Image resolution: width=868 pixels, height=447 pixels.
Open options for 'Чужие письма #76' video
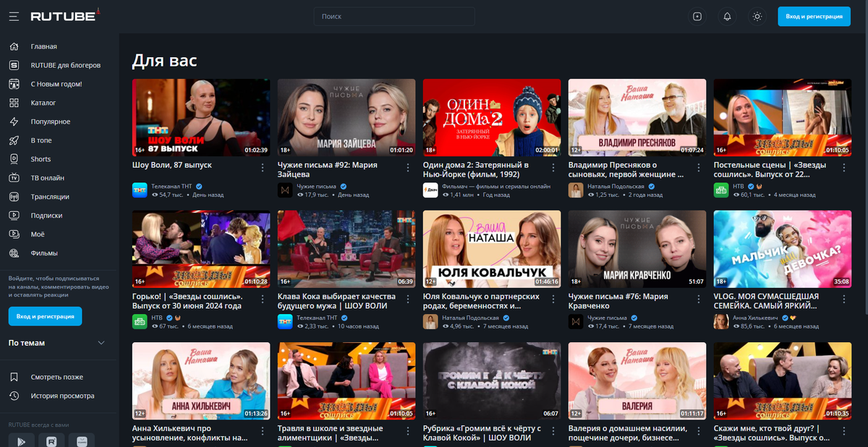[x=699, y=299]
